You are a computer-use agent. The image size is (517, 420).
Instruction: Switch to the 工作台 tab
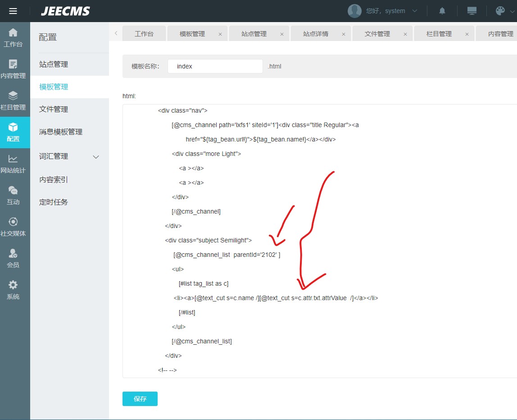point(144,34)
